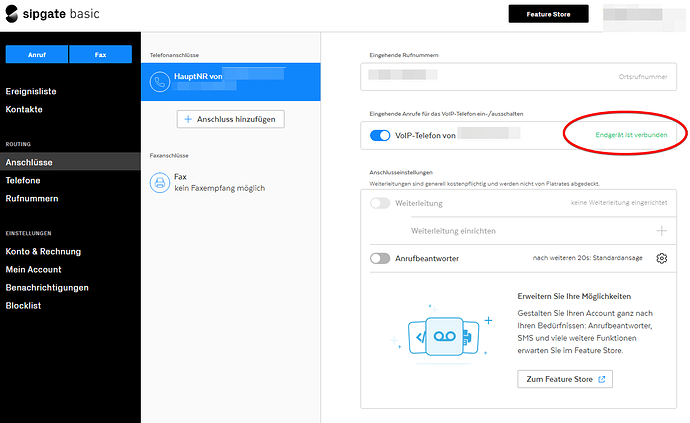
Task: Disable the VoIP-Telefon toggle
Action: pyautogui.click(x=380, y=136)
